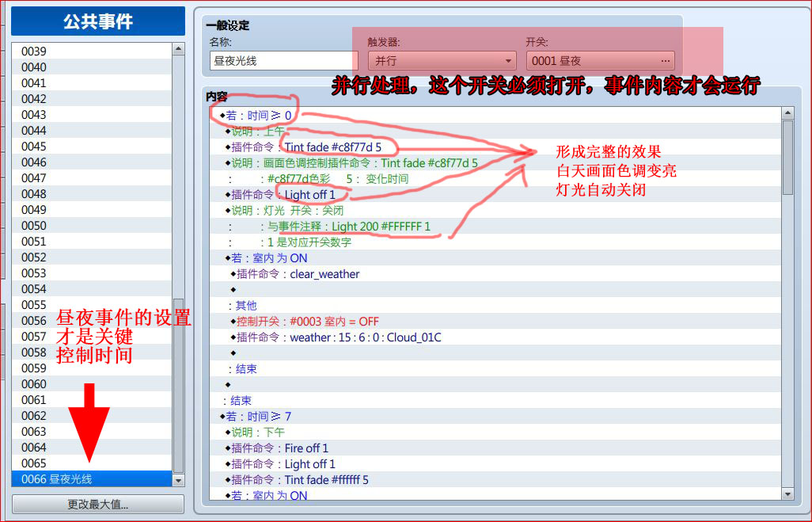Screen dimensions: 812x522
Task: Select the comment line 说明：下午
Action: pos(495,432)
